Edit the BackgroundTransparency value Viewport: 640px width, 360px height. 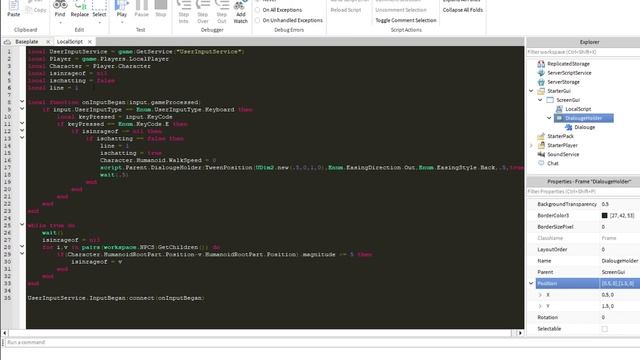619,204
